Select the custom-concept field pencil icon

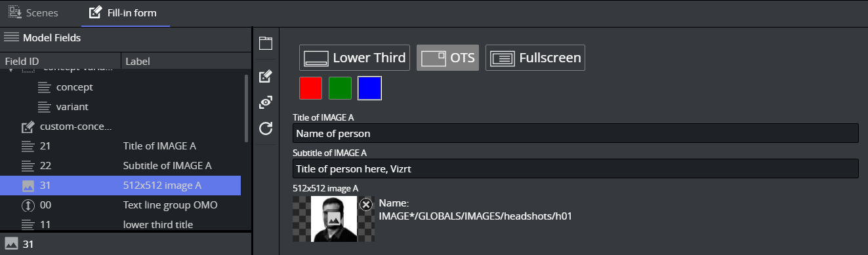28,127
